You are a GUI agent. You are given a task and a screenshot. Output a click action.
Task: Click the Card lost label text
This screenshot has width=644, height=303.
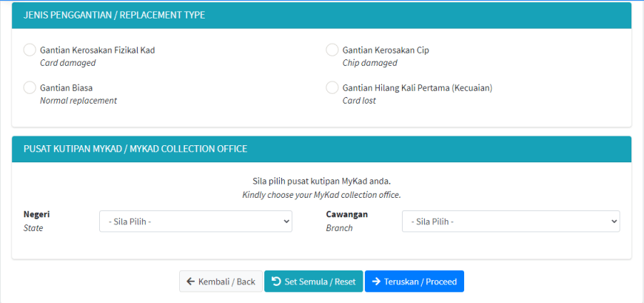click(359, 101)
